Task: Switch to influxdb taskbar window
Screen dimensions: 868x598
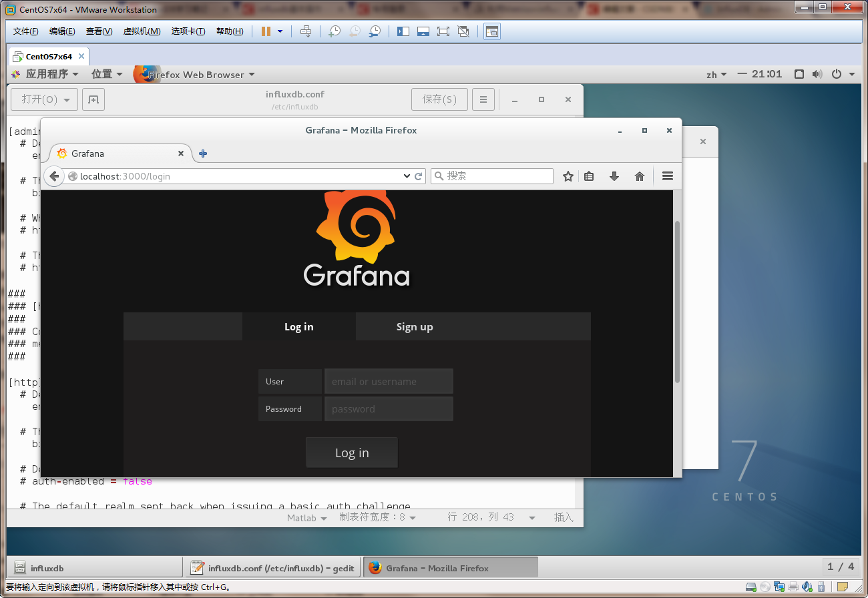Action: 95,568
